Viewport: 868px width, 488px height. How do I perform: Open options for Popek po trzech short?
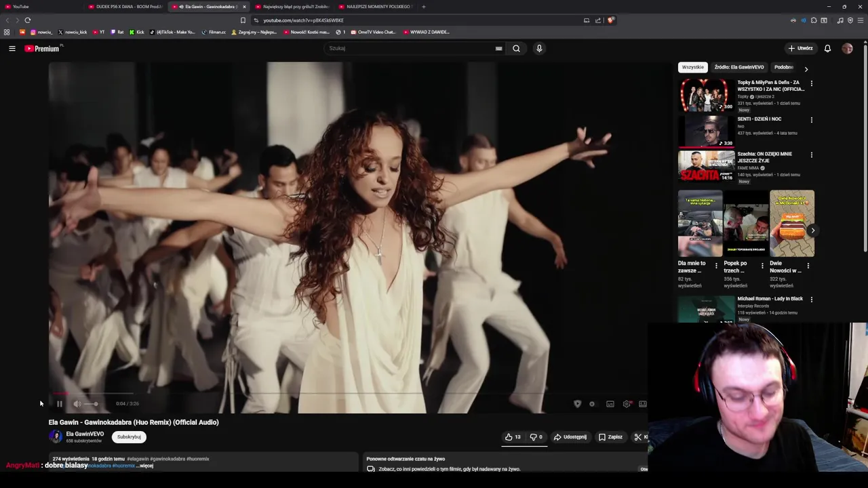point(762,266)
